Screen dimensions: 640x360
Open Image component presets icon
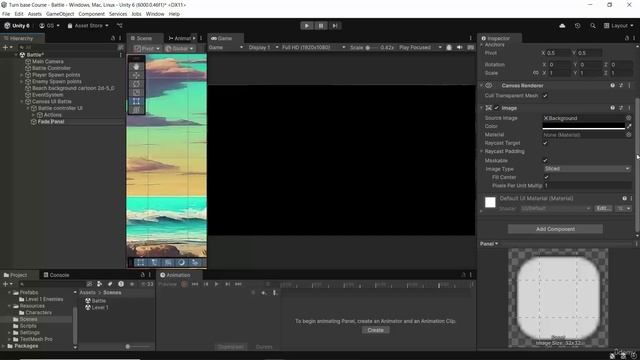tap(621, 108)
